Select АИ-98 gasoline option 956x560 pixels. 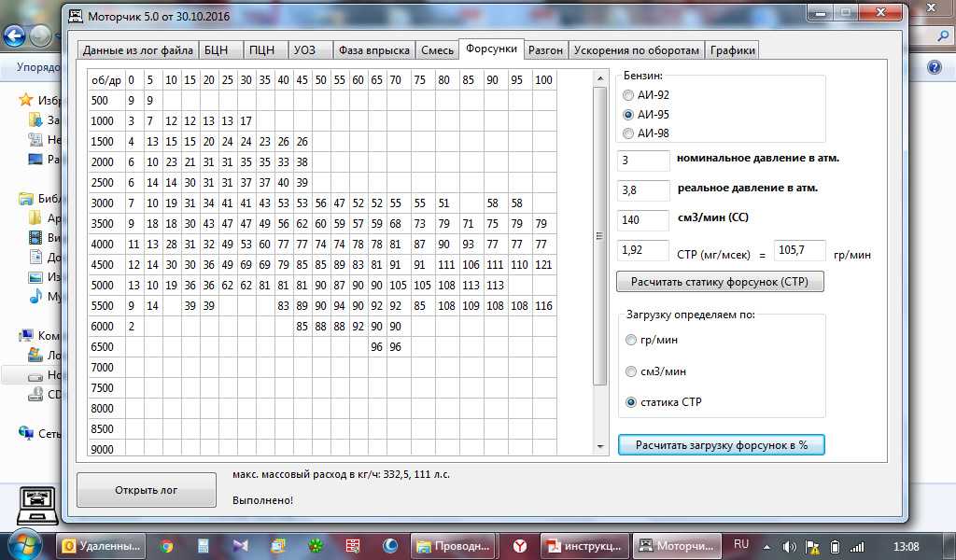[628, 133]
